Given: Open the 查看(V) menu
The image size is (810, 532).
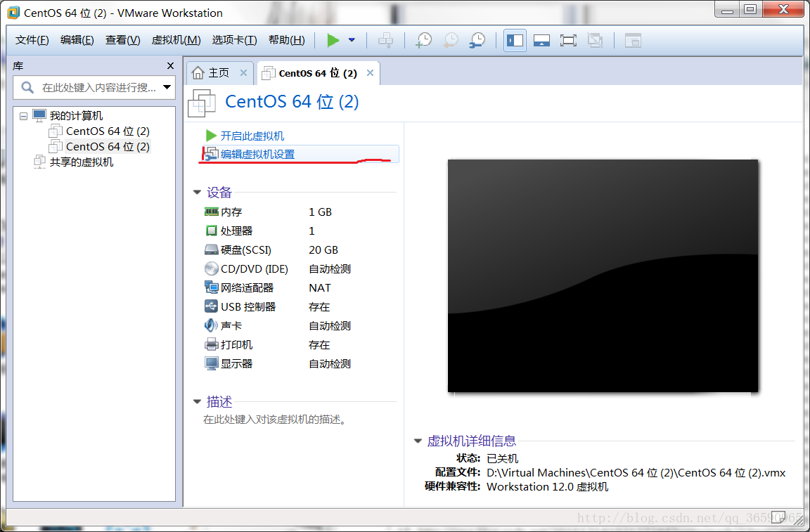Looking at the screenshot, I should [123, 40].
